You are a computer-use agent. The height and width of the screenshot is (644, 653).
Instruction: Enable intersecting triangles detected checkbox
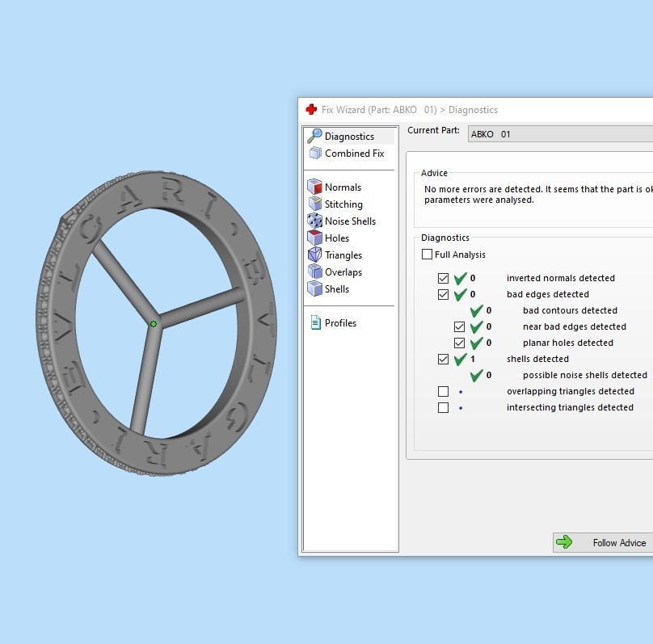[x=443, y=407]
